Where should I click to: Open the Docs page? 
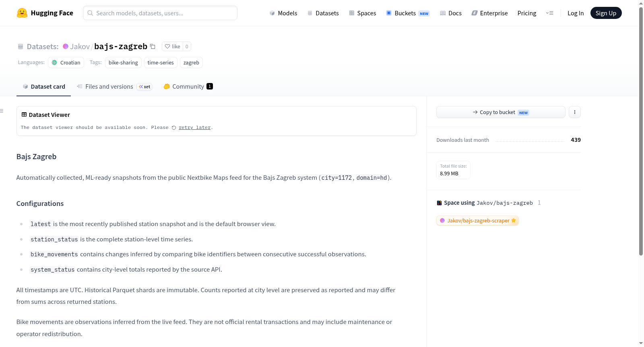(450, 13)
